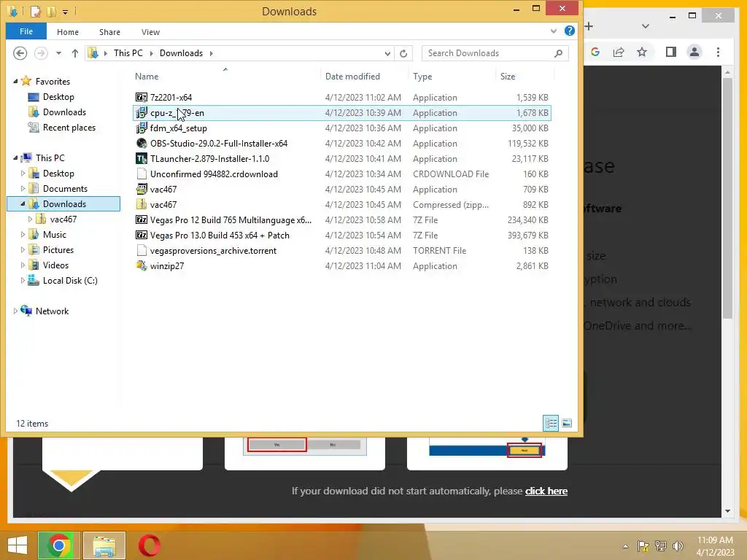Sort files by Type column header
Viewport: 747px width, 560px height.
[x=422, y=76]
